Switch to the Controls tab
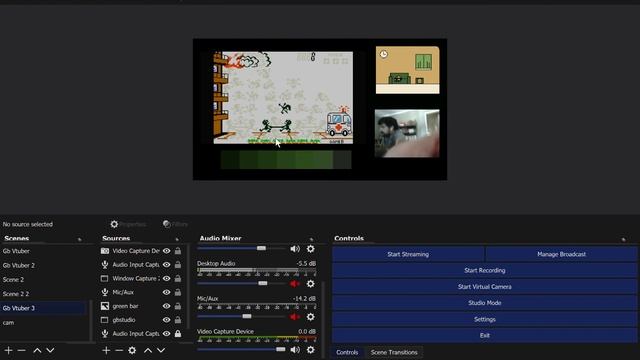640x360 pixels. [347, 352]
